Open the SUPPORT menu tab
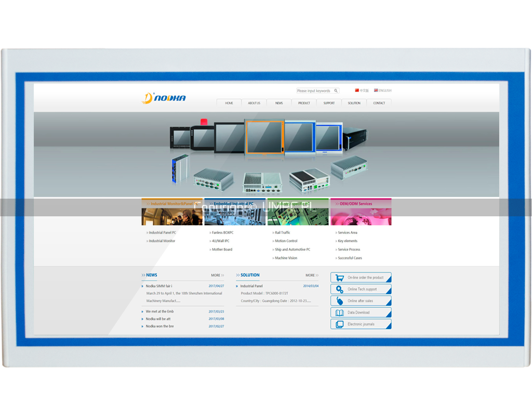This screenshot has width=532, height=416. point(329,103)
